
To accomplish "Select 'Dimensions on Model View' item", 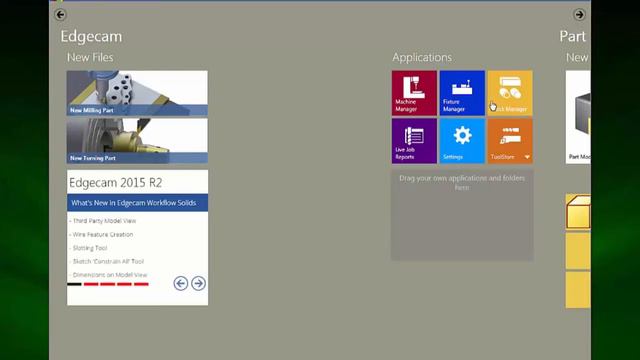I will pyautogui.click(x=109, y=275).
